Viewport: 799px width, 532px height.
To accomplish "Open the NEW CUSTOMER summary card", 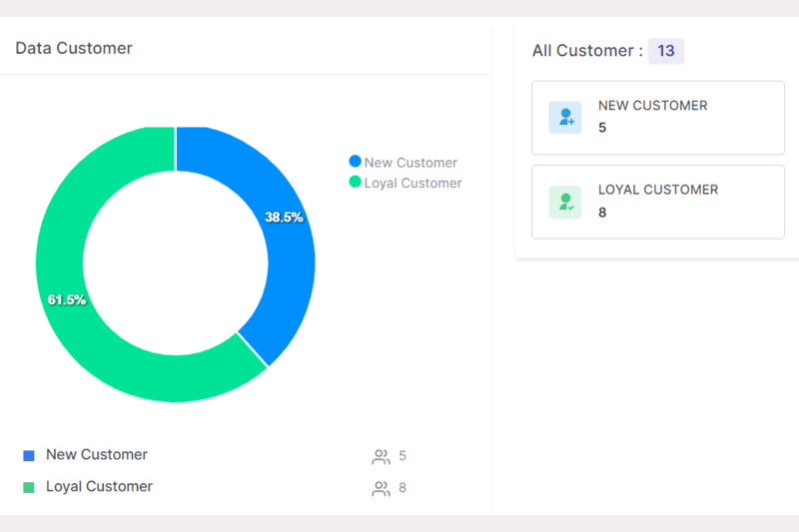I will coord(657,118).
